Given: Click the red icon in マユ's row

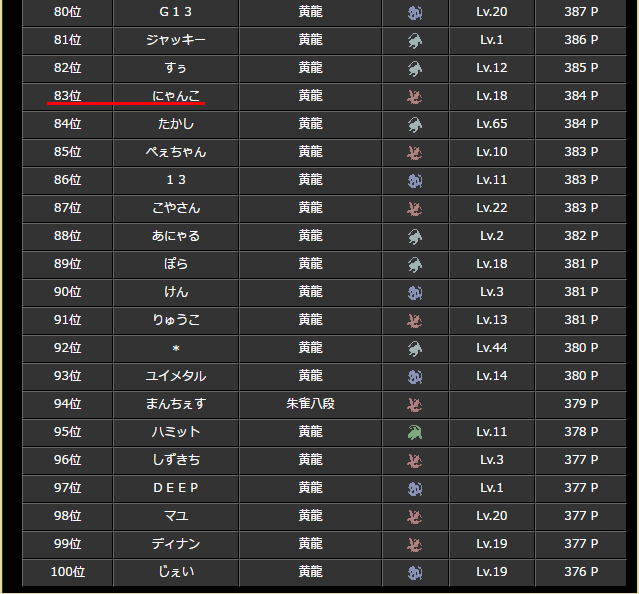Looking at the screenshot, I should 414,517.
